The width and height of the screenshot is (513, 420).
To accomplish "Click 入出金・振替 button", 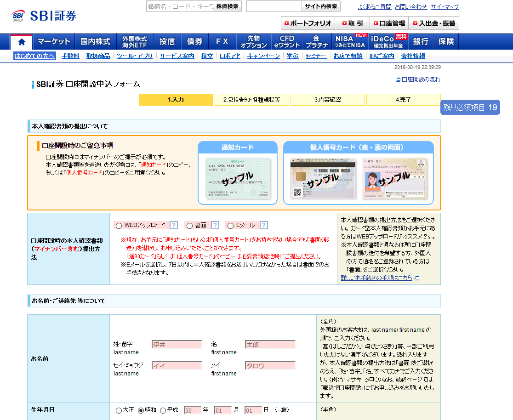I will (434, 23).
